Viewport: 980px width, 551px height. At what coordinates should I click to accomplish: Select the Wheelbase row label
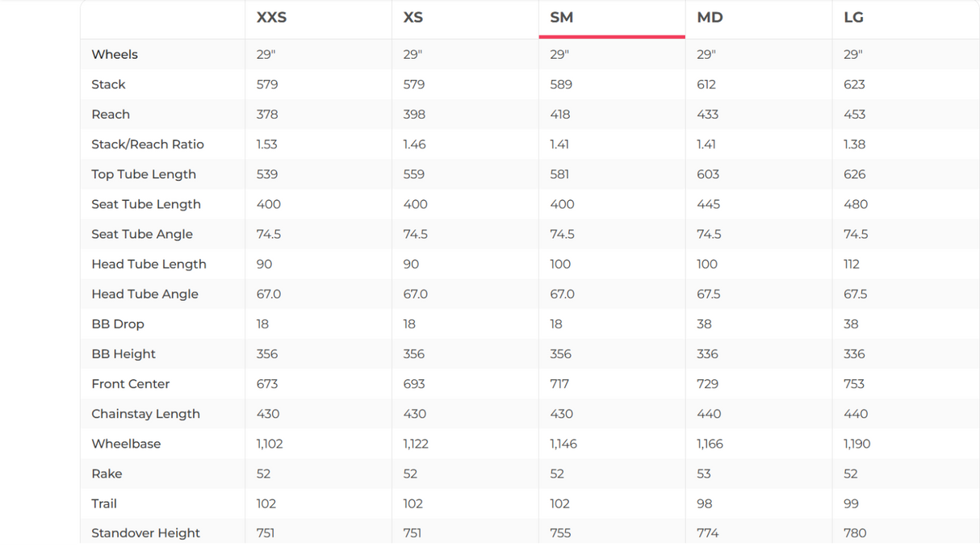coord(126,444)
